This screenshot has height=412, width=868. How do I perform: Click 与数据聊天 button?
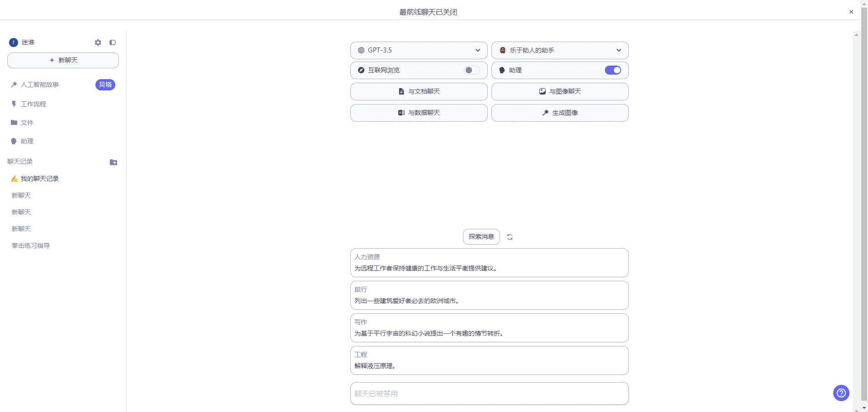pos(419,113)
